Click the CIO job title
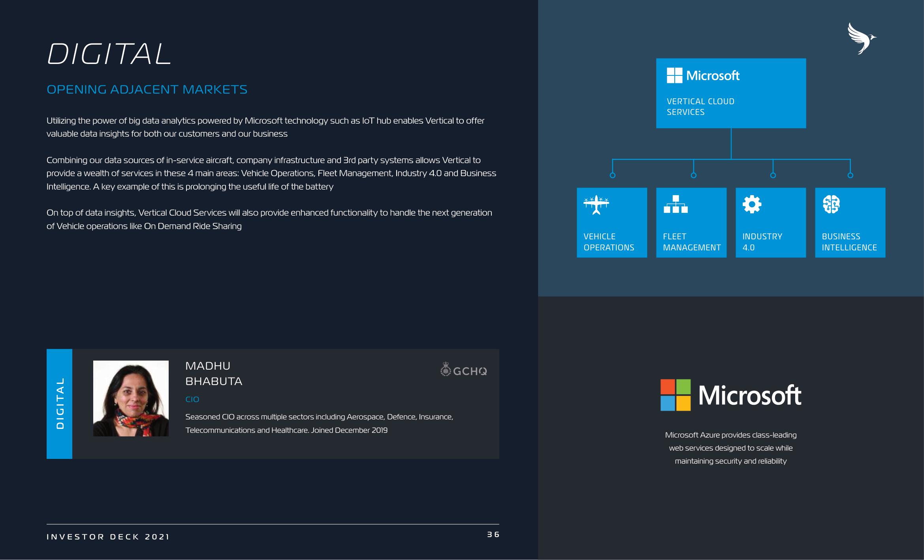This screenshot has height=560, width=924. (192, 399)
